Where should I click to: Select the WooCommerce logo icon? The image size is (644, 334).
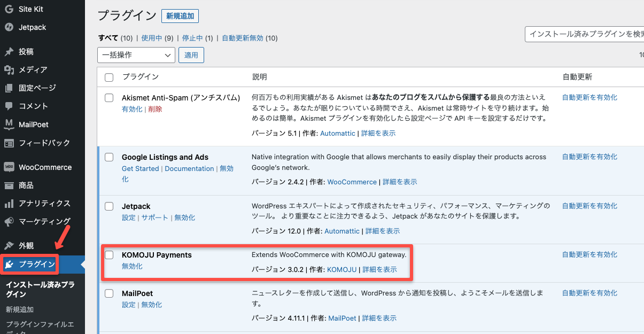click(x=9, y=167)
